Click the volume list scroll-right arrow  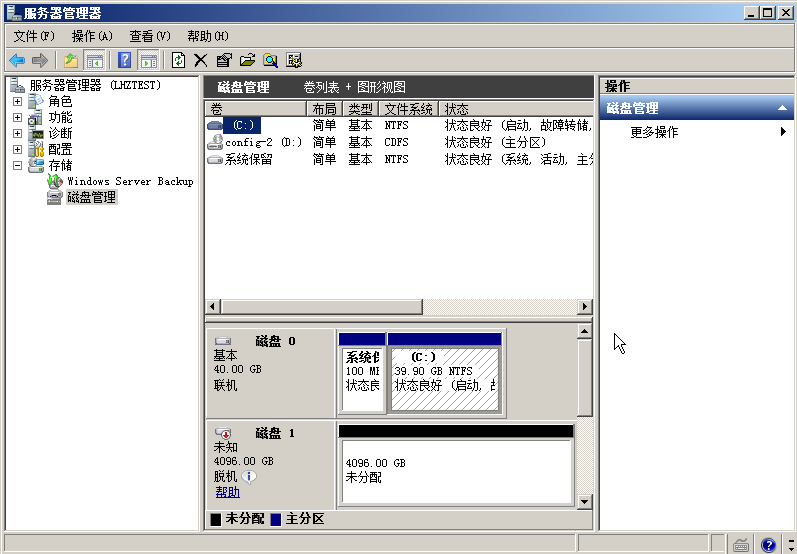point(585,306)
